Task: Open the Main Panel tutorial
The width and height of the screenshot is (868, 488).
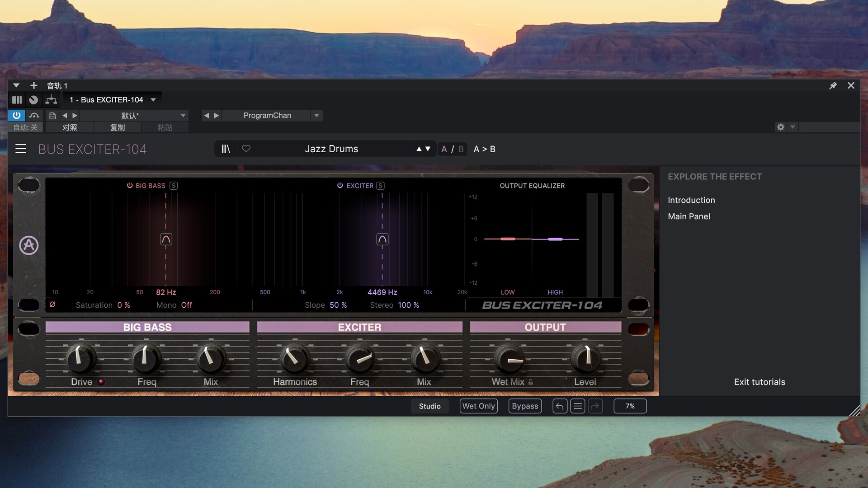Action: pyautogui.click(x=689, y=216)
